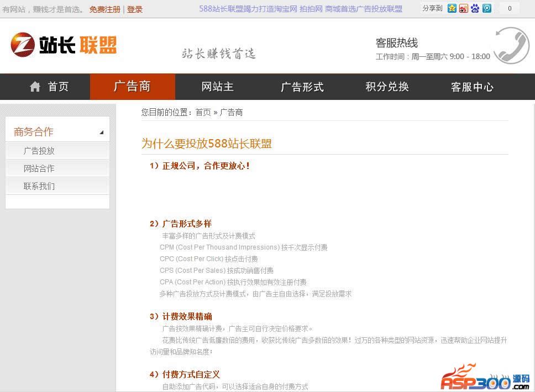Open the 客服中心 navigation tab
The image size is (535, 392).
(x=472, y=87)
